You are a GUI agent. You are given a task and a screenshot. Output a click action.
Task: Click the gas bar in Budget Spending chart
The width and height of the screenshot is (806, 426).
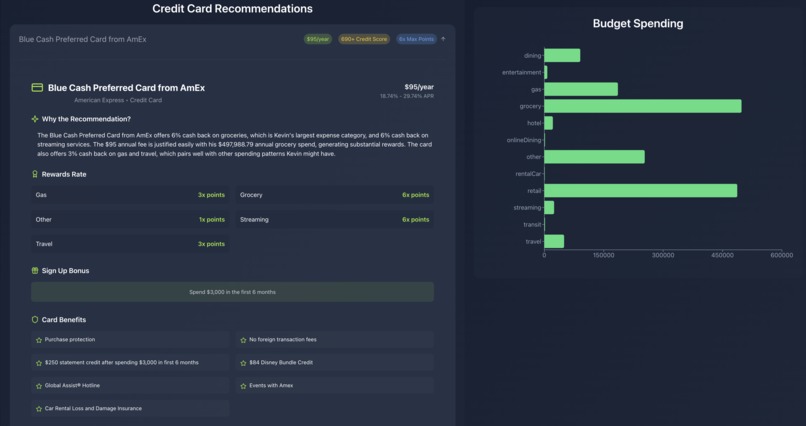[581, 89]
